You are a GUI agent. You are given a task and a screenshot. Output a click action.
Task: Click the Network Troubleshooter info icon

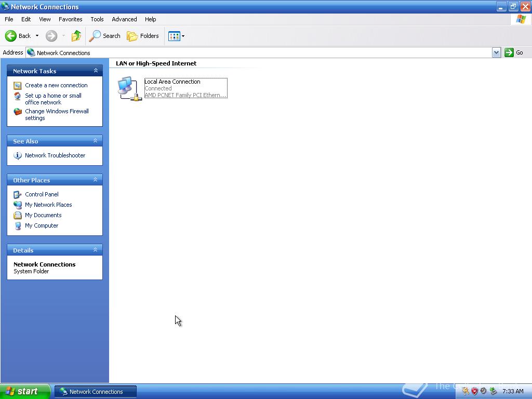tap(18, 156)
